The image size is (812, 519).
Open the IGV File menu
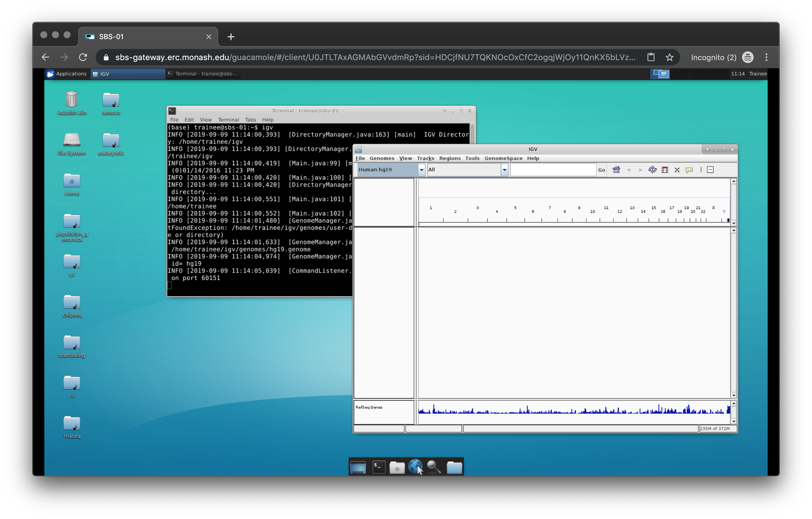pos(360,158)
